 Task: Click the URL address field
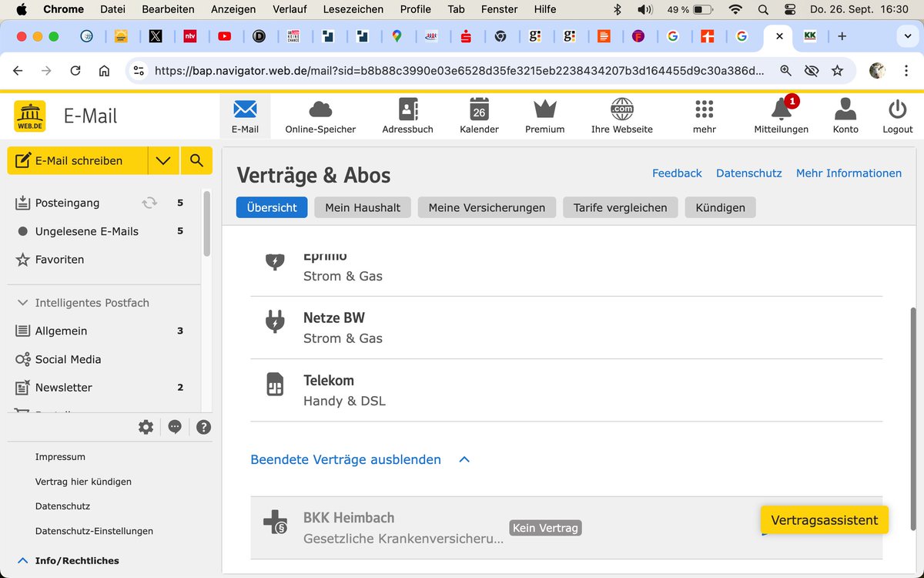pyautogui.click(x=460, y=71)
